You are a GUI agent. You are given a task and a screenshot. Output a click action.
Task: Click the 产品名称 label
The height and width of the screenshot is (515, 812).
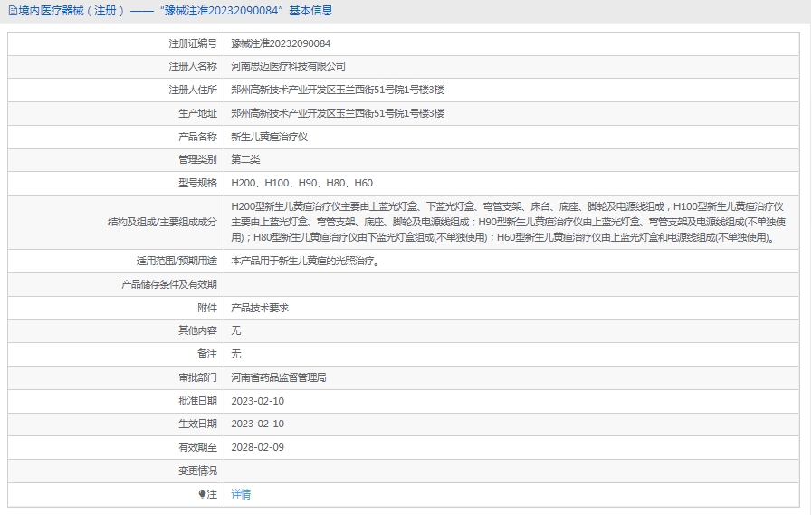[197, 137]
